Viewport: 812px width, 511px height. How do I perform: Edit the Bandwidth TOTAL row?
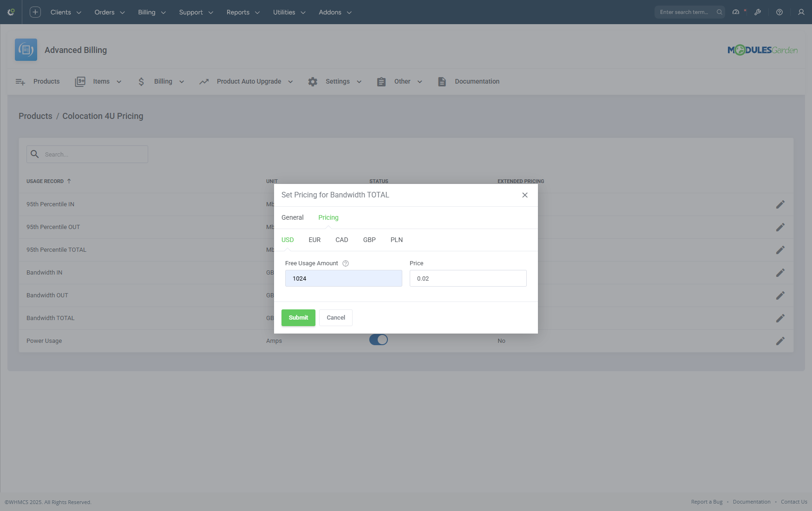click(780, 318)
